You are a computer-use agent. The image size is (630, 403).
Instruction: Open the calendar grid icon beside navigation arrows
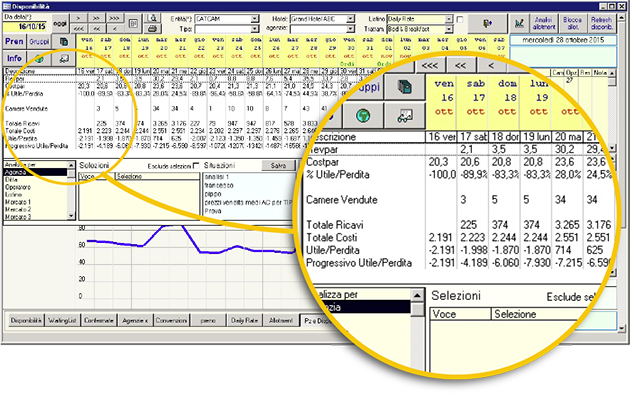[x=133, y=24]
